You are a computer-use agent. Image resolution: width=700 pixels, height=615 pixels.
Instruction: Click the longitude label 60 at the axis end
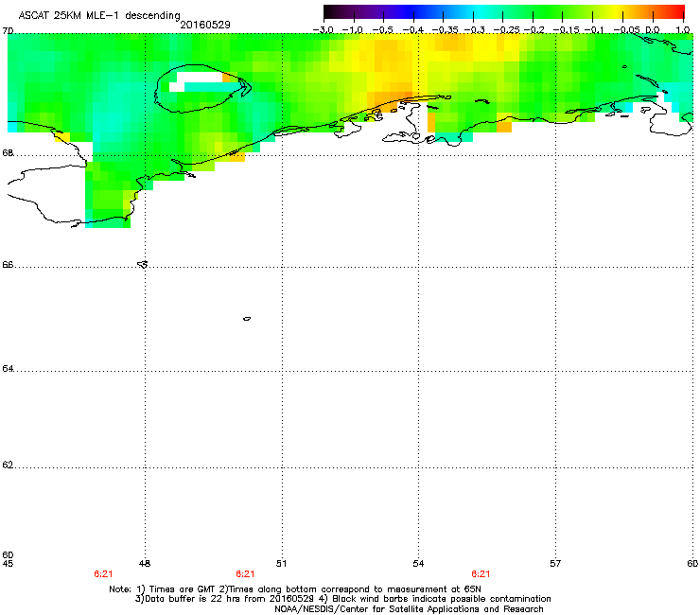(692, 564)
